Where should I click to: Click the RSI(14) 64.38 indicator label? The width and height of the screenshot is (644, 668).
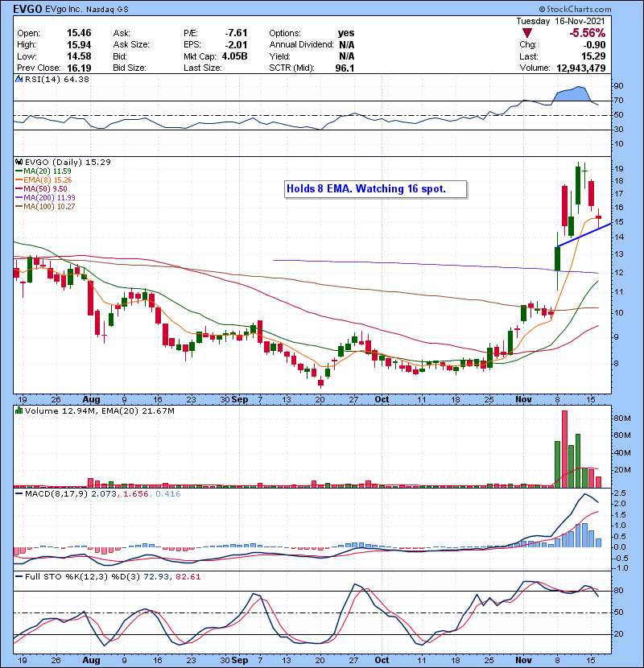[x=57, y=79]
